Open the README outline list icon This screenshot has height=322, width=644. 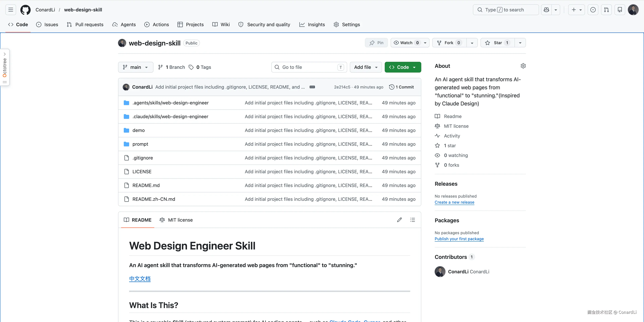pos(413,220)
